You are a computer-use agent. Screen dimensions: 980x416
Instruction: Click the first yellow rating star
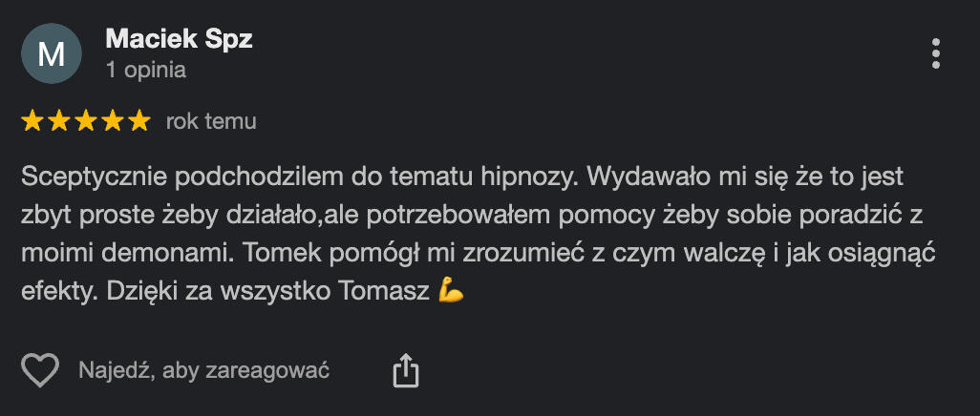tap(32, 120)
